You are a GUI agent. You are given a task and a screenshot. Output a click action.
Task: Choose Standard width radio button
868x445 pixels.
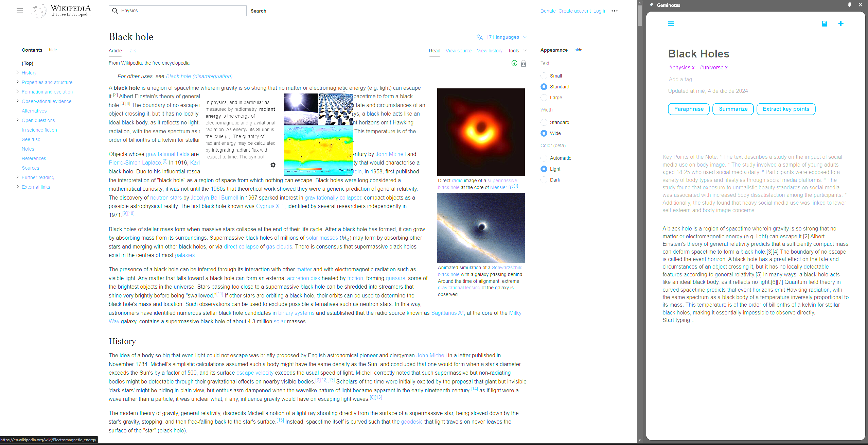[544, 122]
